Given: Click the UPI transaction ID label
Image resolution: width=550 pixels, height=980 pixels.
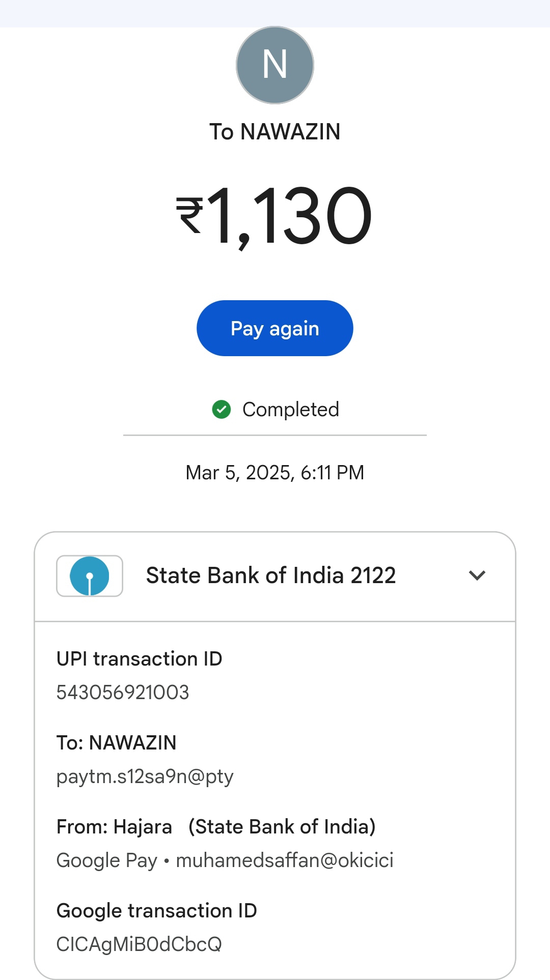Looking at the screenshot, I should 140,659.
